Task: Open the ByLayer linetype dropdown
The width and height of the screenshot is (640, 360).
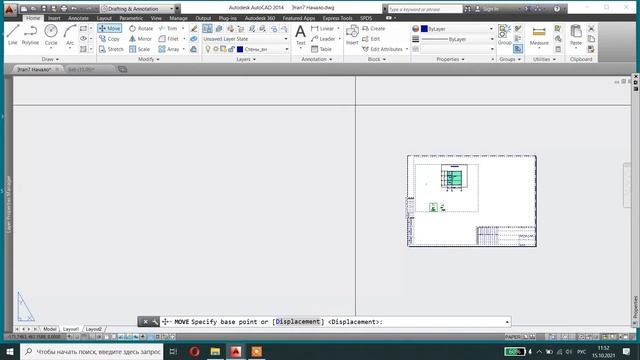Action: tap(457, 39)
